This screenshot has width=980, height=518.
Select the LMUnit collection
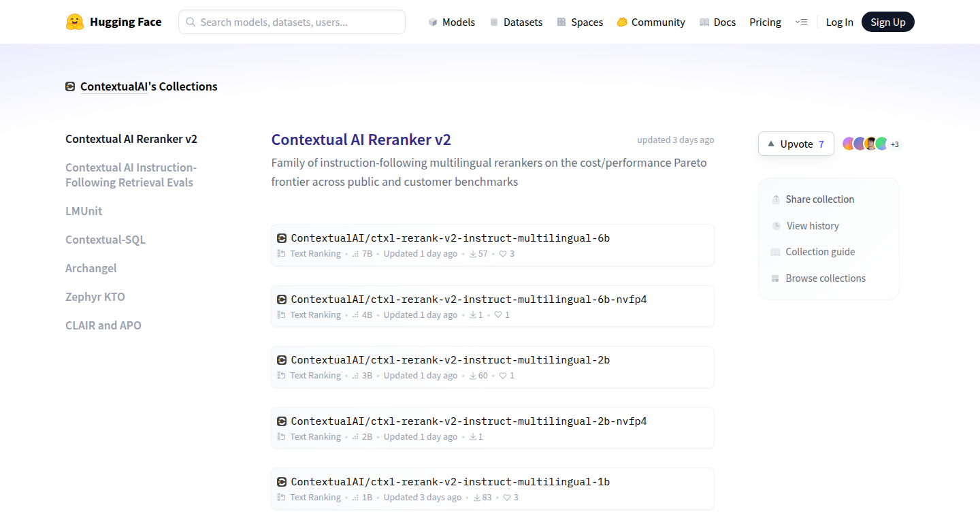click(x=84, y=211)
